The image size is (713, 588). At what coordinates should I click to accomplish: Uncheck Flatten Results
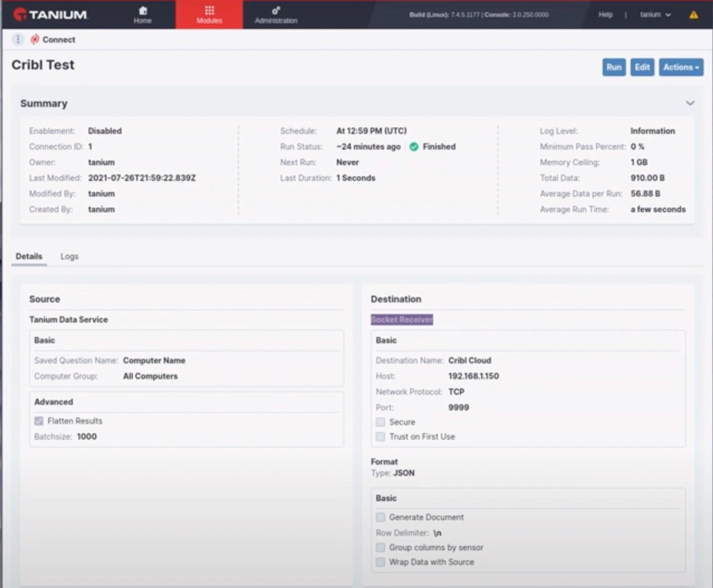pos(39,423)
